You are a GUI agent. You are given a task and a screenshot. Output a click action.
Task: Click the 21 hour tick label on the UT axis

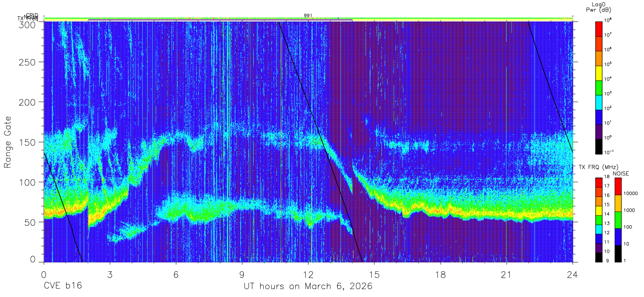coord(507,274)
